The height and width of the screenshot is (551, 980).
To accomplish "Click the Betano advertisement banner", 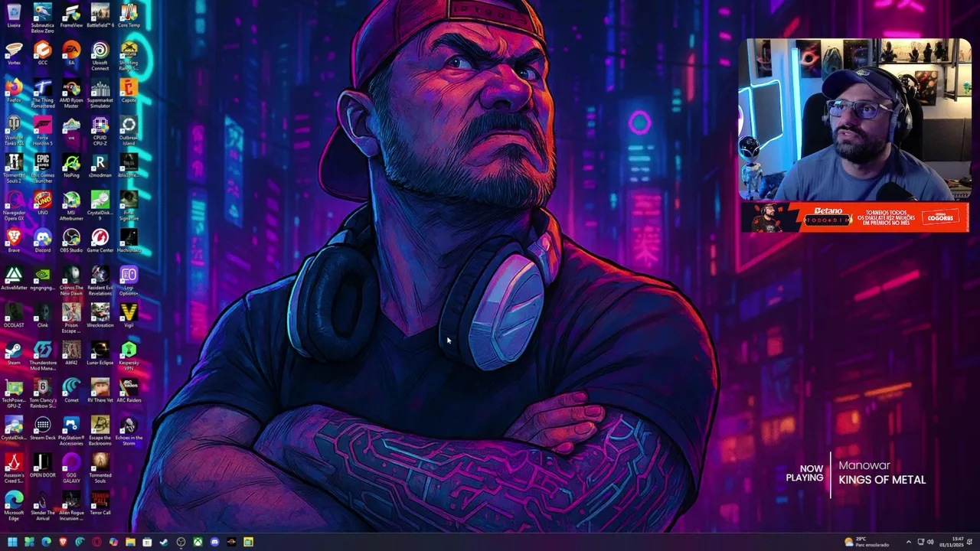I will tap(854, 217).
